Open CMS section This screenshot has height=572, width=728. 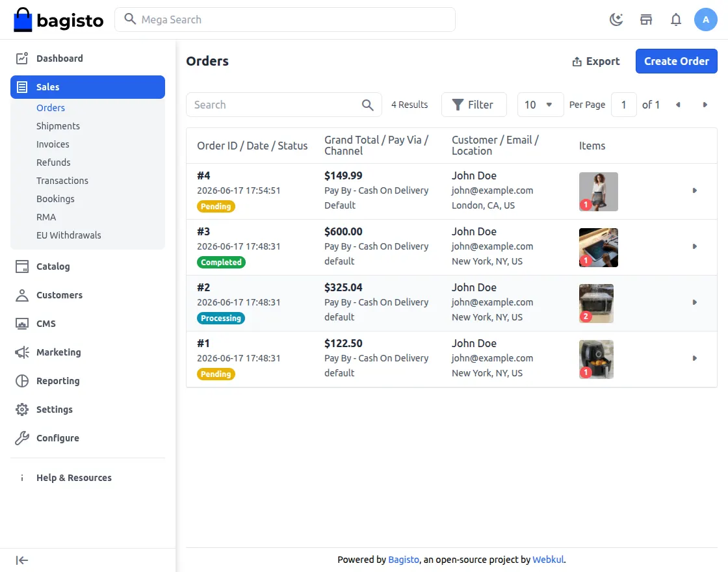(88, 324)
